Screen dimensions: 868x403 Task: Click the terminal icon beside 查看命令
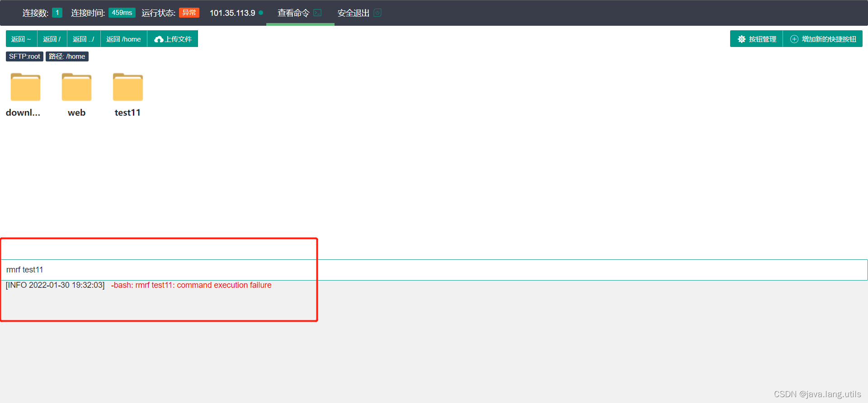coord(317,13)
